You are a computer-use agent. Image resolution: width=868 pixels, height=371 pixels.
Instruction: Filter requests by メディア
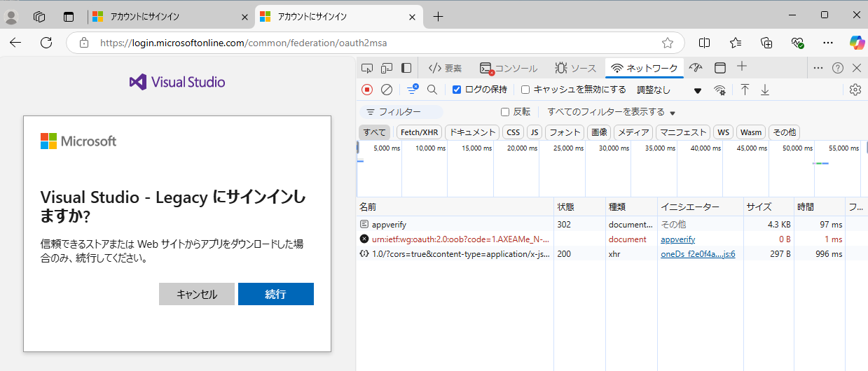[633, 132]
